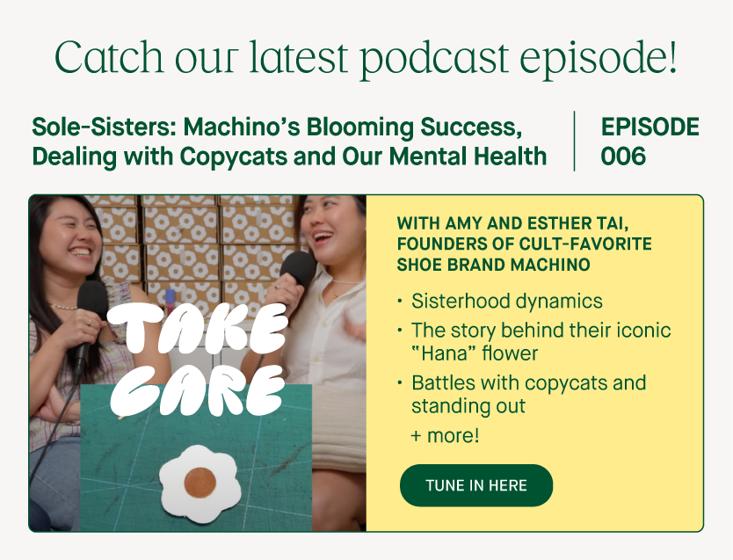Select Battles with copycats bullet text
The height and width of the screenshot is (560, 733).
click(528, 394)
